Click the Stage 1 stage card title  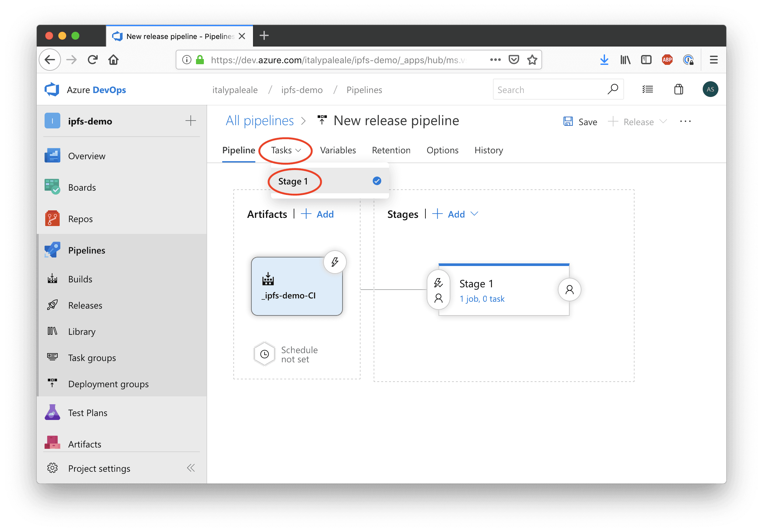pos(476,284)
